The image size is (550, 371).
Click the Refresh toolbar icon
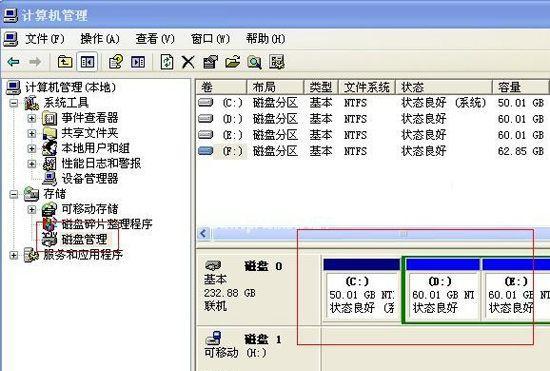click(167, 62)
